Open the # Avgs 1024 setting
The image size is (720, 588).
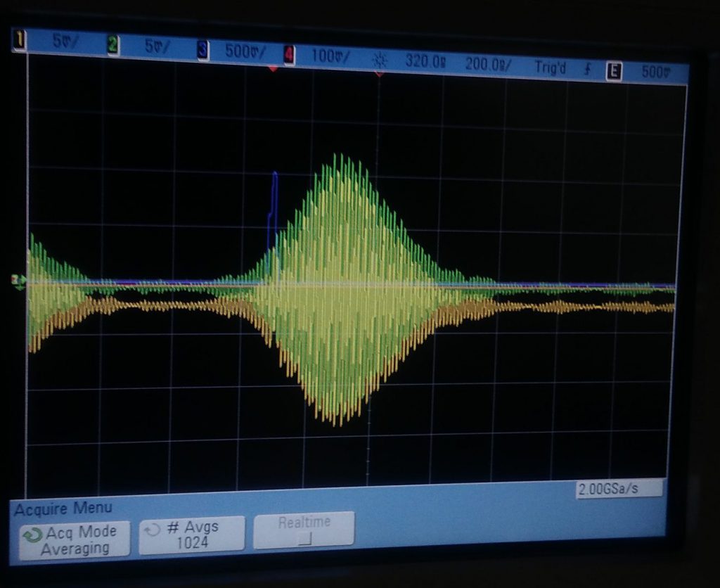point(192,535)
